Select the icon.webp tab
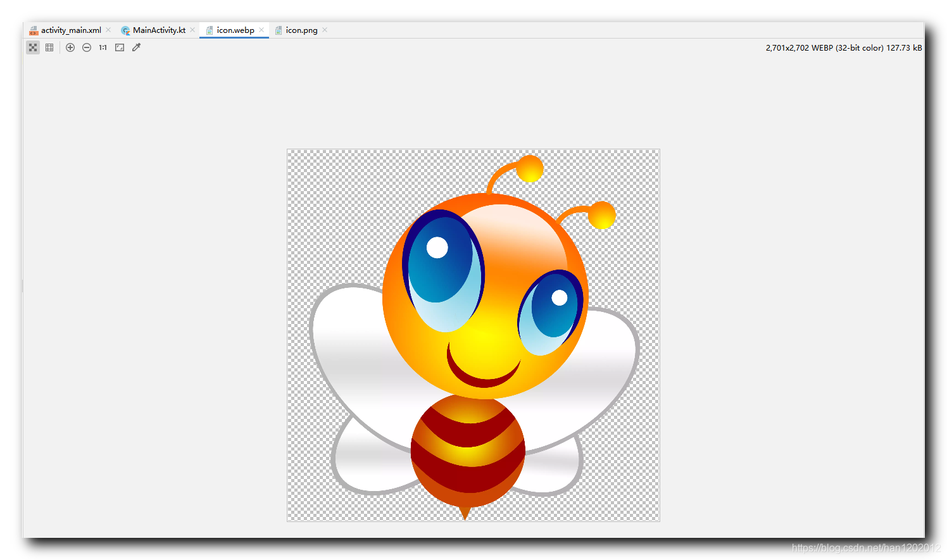947x560 pixels. [235, 30]
